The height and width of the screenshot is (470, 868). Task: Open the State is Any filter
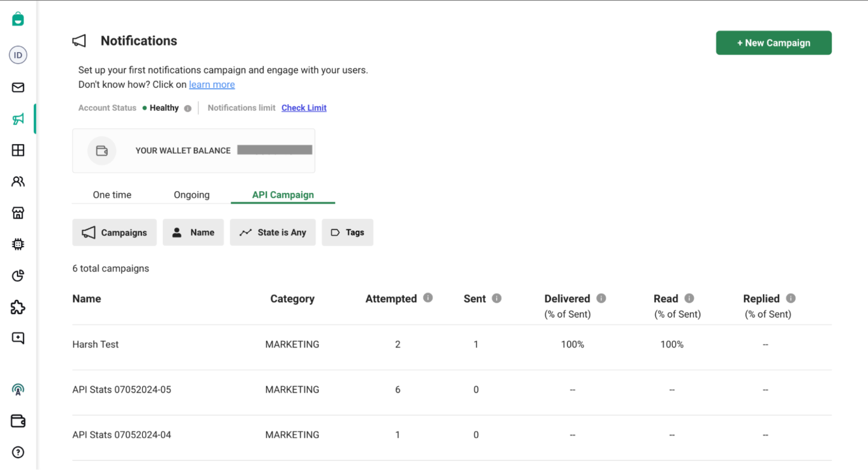click(x=273, y=232)
